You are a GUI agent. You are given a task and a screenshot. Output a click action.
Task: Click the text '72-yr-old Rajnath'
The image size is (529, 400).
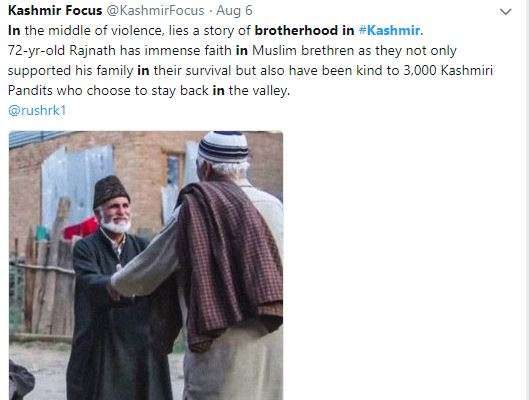tap(62, 51)
